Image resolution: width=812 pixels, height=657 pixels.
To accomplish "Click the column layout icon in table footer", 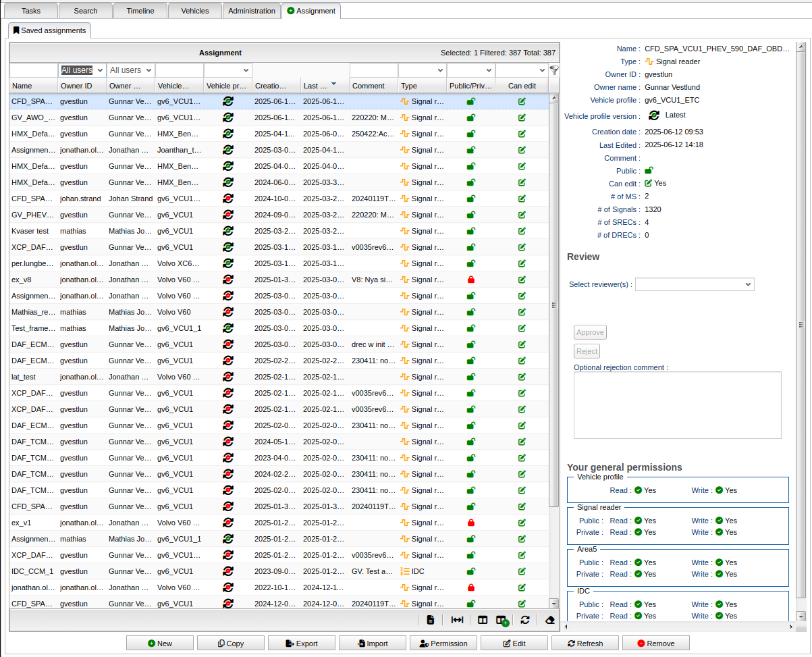I will click(x=483, y=620).
